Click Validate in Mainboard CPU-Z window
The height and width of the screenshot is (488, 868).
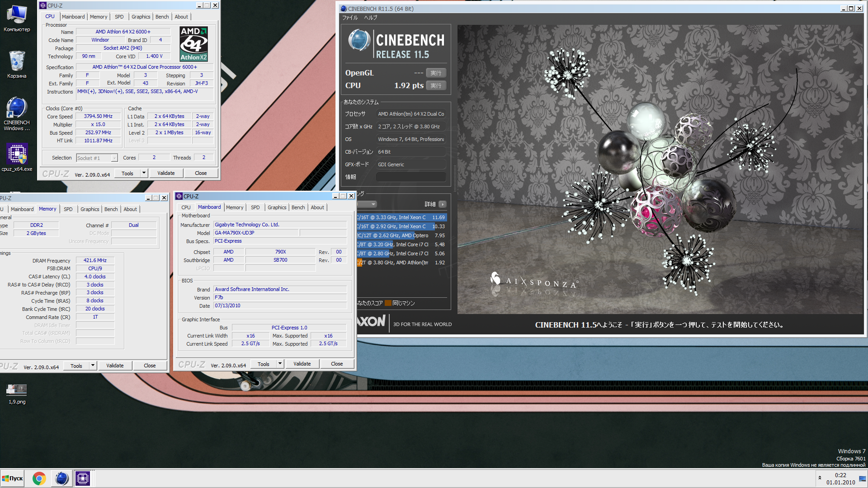click(x=302, y=364)
